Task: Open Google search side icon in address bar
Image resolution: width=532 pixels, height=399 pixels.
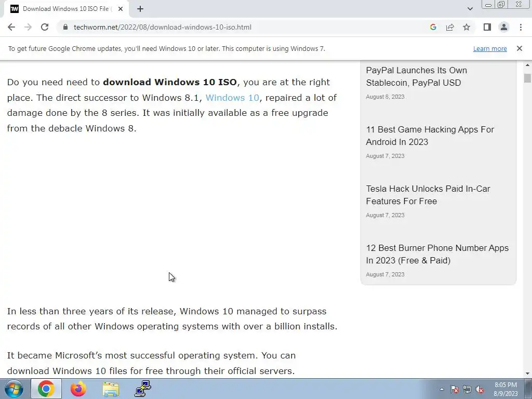Action: (x=433, y=27)
